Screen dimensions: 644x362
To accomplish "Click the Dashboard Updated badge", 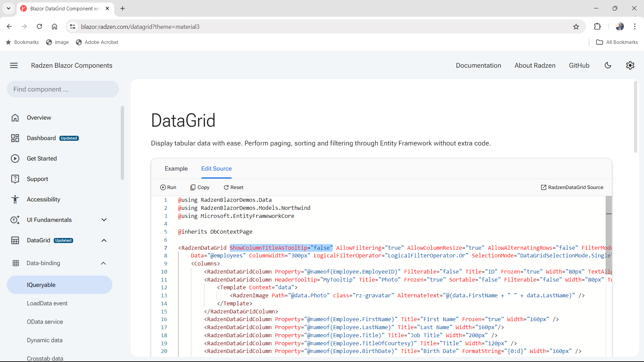I will [69, 138].
